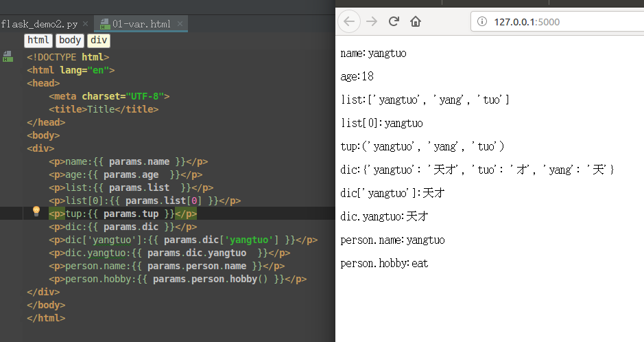
Task: Switch to the flask_demo2.py editor tab
Action: pos(39,24)
